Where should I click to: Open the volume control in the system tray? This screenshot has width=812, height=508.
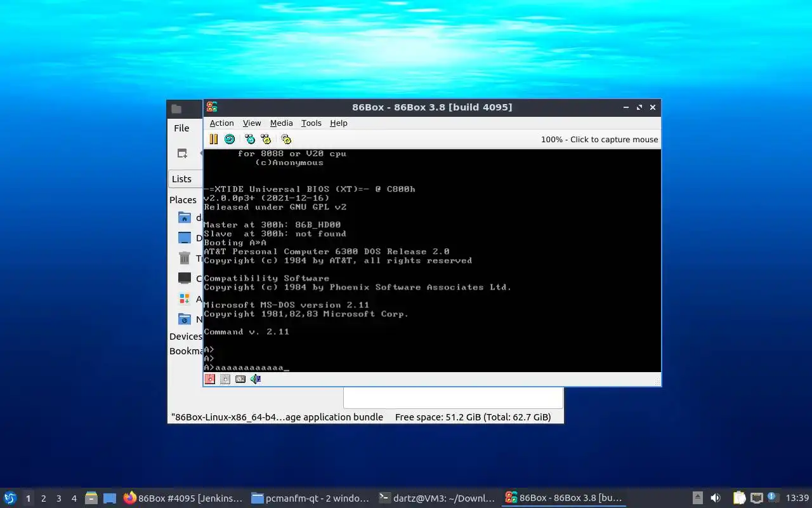(x=716, y=498)
